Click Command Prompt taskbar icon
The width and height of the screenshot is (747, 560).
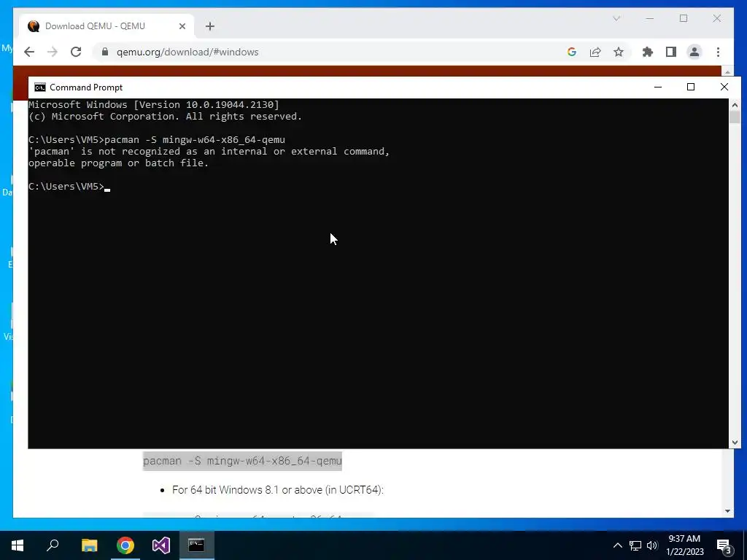click(x=197, y=545)
